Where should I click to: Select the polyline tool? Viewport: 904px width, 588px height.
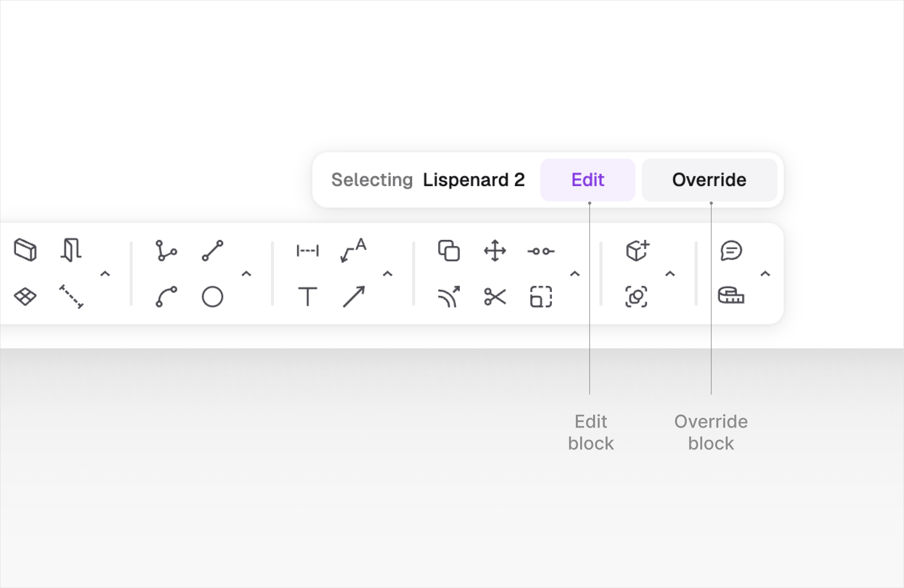click(x=166, y=250)
